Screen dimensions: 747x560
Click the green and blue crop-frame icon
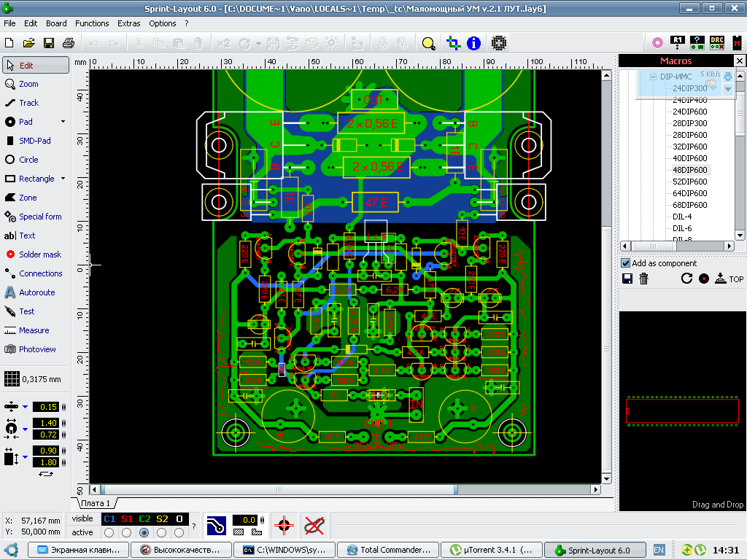click(x=454, y=43)
